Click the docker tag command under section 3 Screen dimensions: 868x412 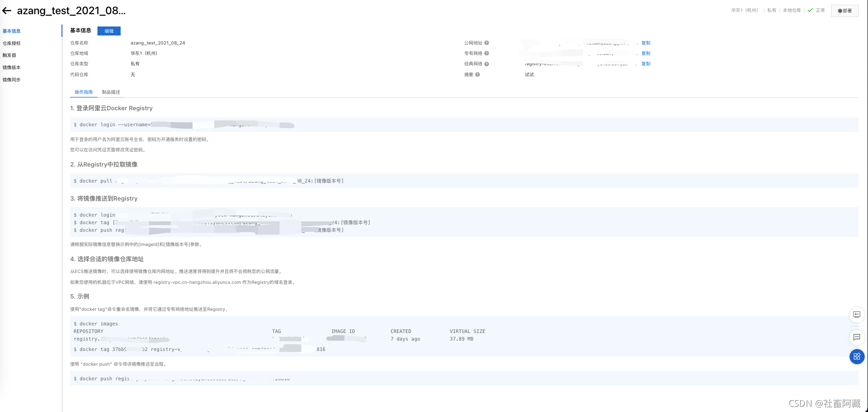click(x=222, y=222)
